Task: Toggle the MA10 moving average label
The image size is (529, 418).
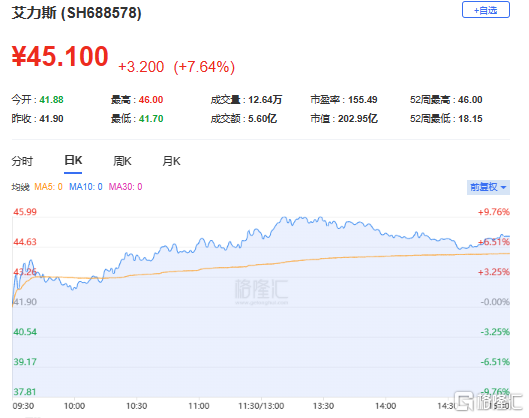Action: click(86, 187)
